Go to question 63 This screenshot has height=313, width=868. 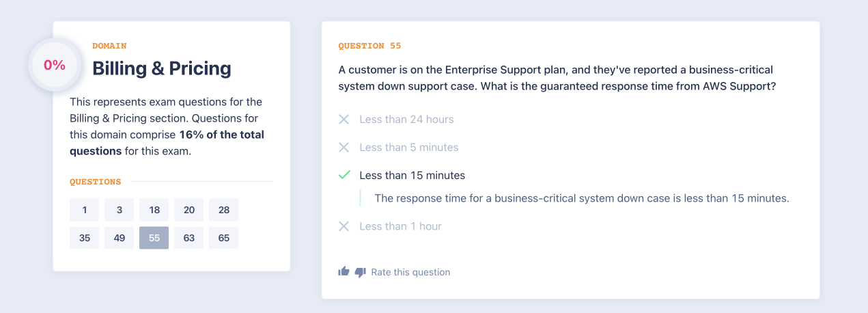[x=189, y=238]
